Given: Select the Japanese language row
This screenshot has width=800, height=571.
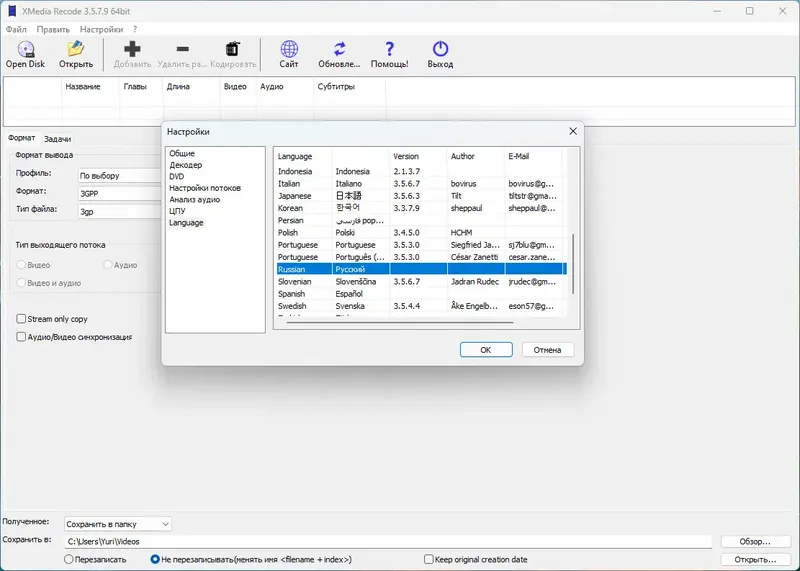Looking at the screenshot, I should (x=421, y=196).
